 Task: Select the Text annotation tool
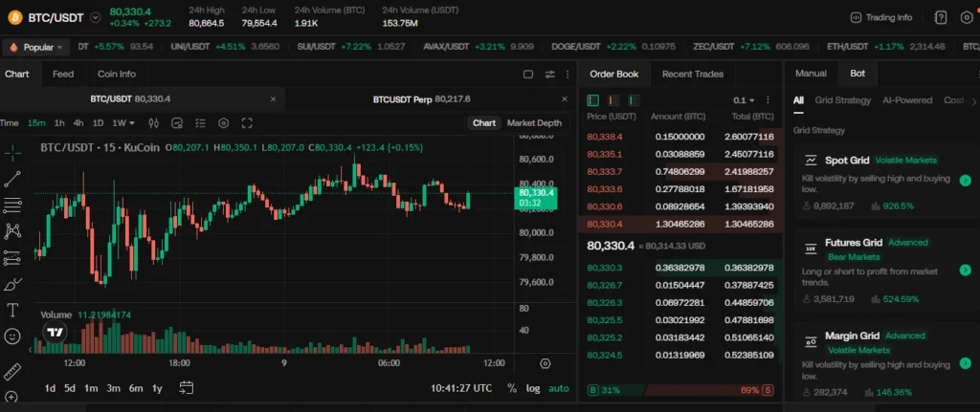click(x=11, y=311)
